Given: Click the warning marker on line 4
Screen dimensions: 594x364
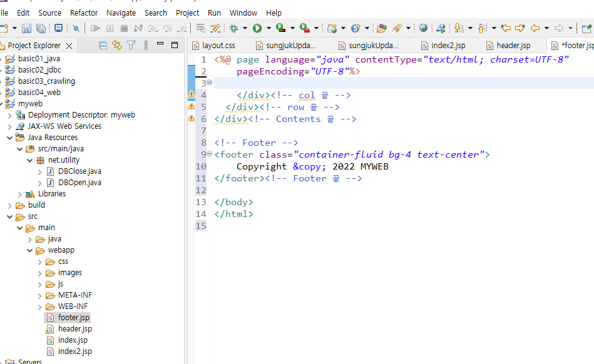Looking at the screenshot, I should pos(192,94).
